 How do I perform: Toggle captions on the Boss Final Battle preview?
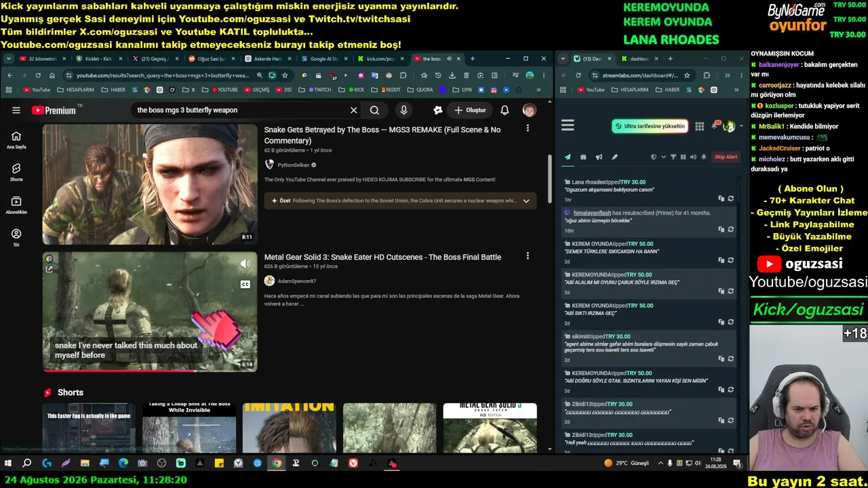[x=245, y=285]
